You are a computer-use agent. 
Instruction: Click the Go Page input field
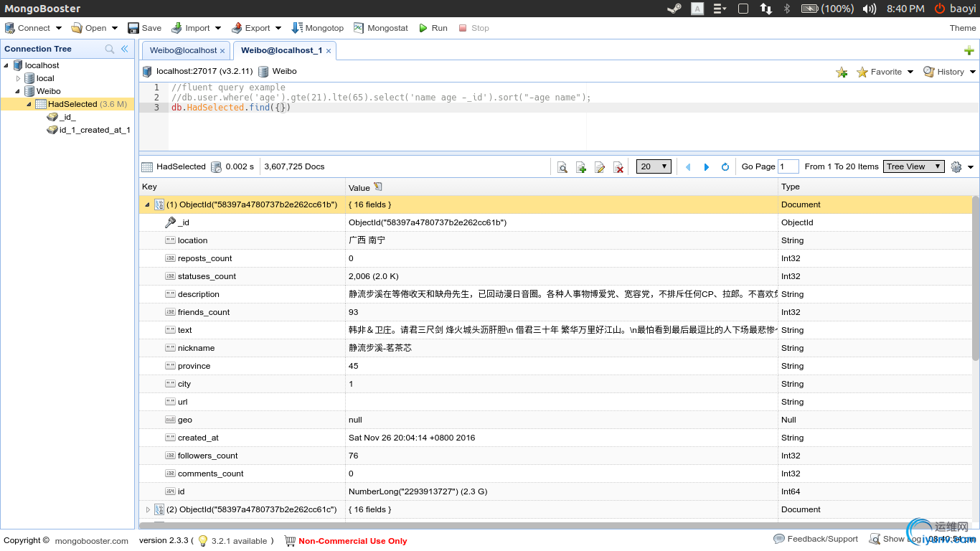(x=788, y=166)
